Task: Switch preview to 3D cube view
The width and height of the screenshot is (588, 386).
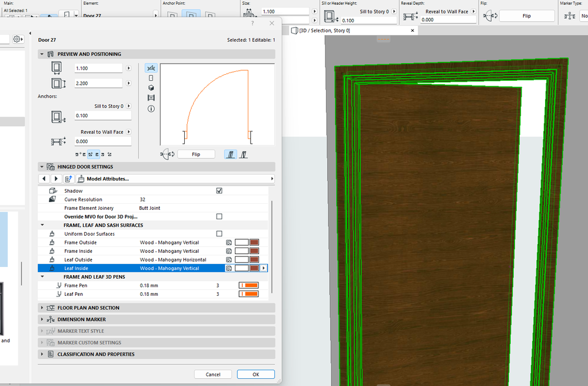Action: (151, 88)
